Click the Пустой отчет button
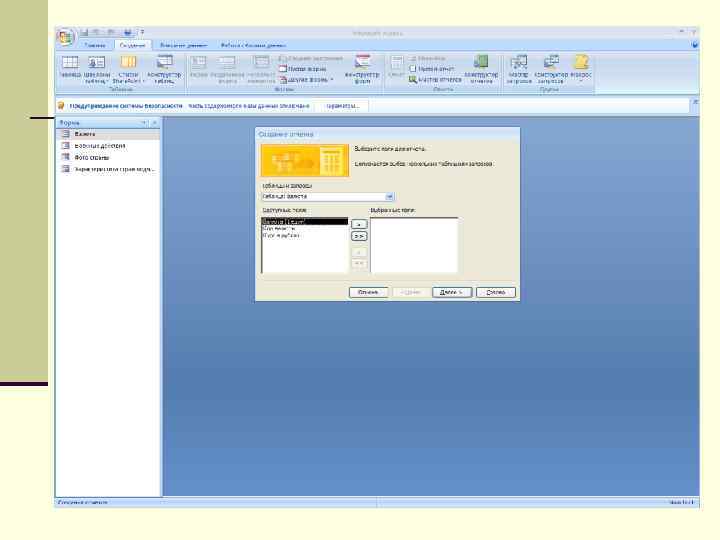 [432, 69]
